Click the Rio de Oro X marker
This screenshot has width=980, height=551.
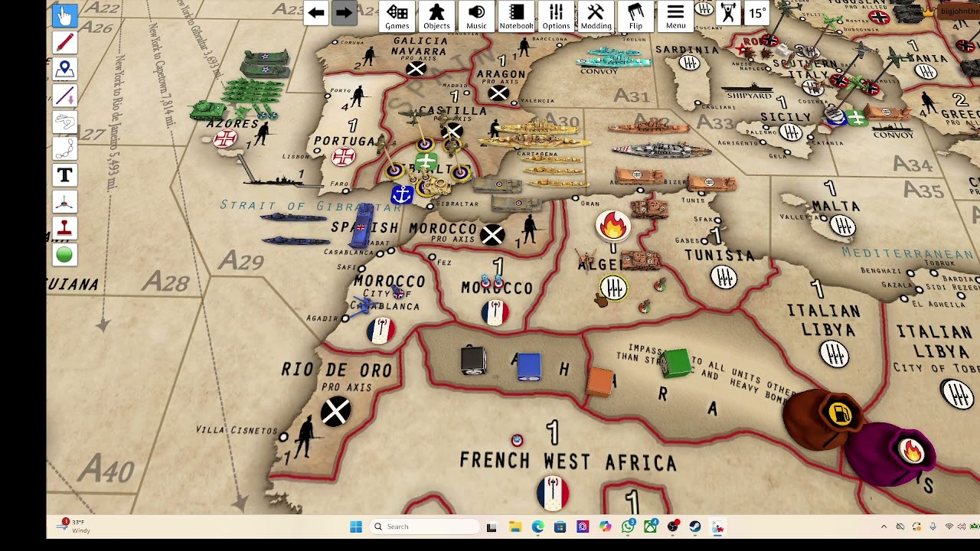point(335,412)
